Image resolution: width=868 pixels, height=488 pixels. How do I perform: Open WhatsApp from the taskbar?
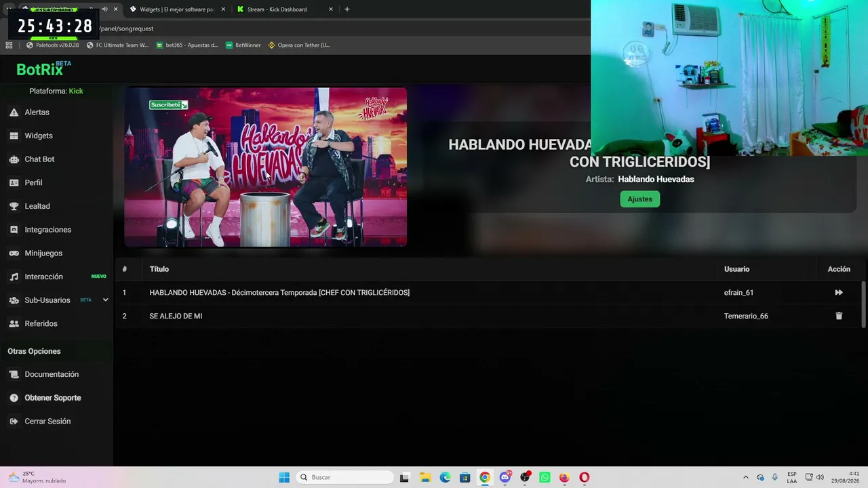pos(545,477)
